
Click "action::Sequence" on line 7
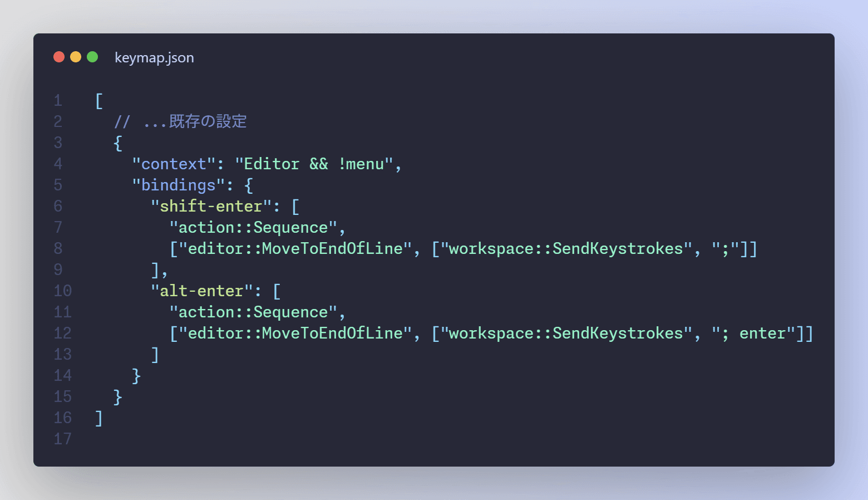253,228
